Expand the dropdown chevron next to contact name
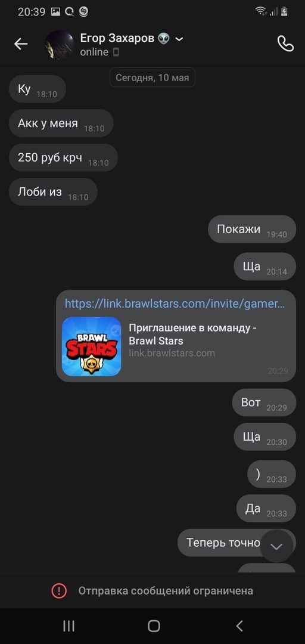Image resolution: width=305 pixels, height=644 pixels. (x=179, y=39)
